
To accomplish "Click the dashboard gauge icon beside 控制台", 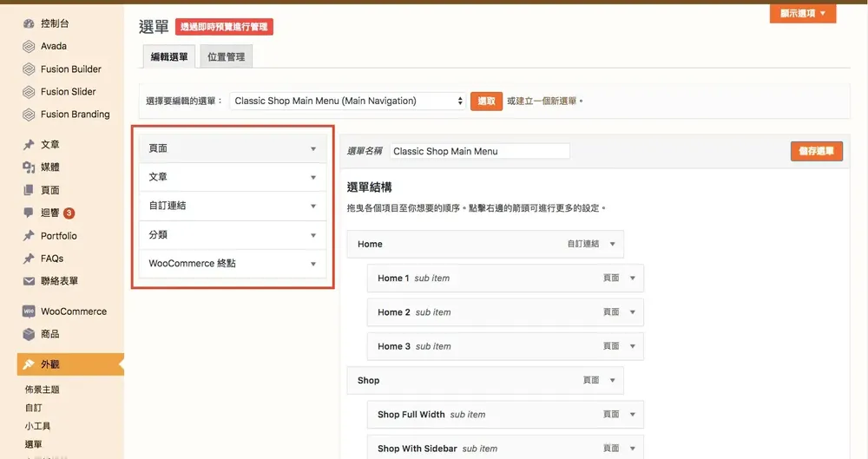I will [x=29, y=23].
